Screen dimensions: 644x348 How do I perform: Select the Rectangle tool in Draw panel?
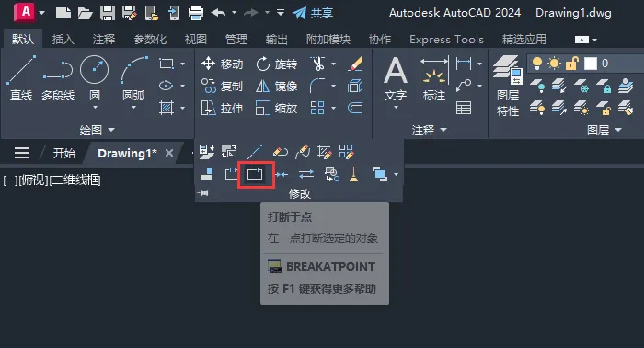(x=167, y=64)
